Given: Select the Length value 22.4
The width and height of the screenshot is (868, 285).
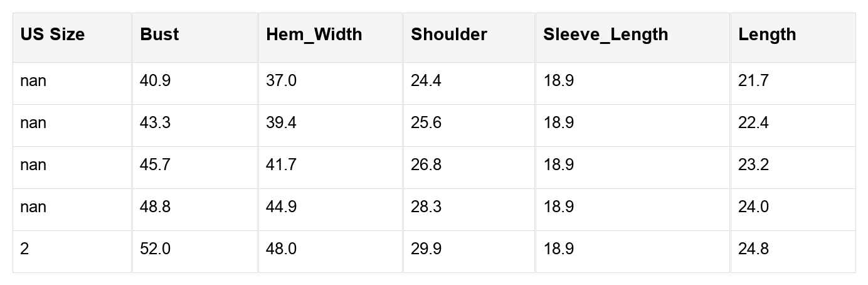Looking at the screenshot, I should (753, 123).
